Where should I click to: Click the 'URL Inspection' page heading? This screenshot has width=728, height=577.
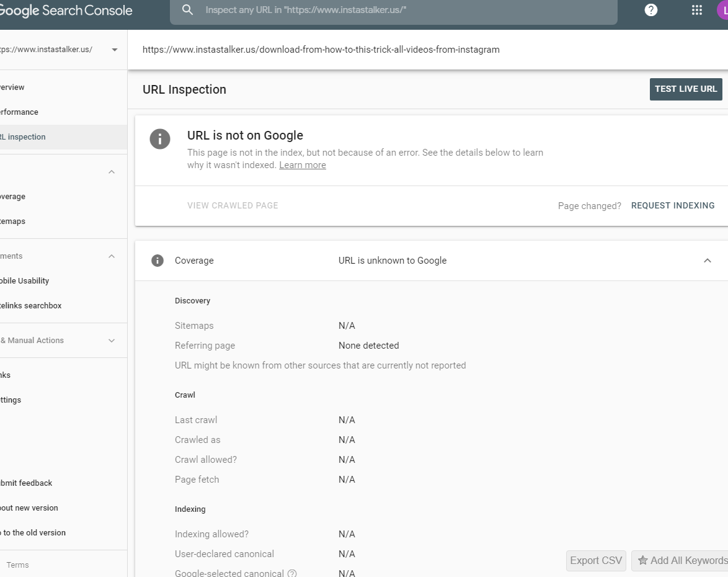(184, 89)
